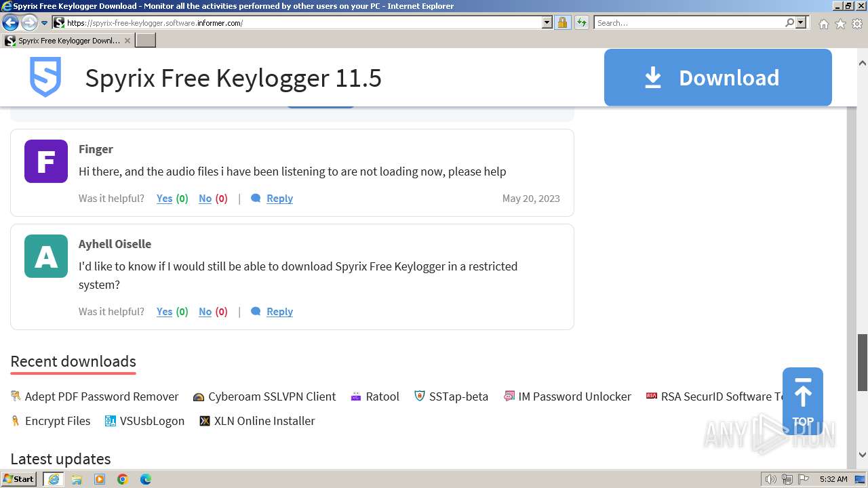Click the Ayhell Oiselle user avatar
The height and width of the screenshot is (488, 868).
[x=46, y=256]
